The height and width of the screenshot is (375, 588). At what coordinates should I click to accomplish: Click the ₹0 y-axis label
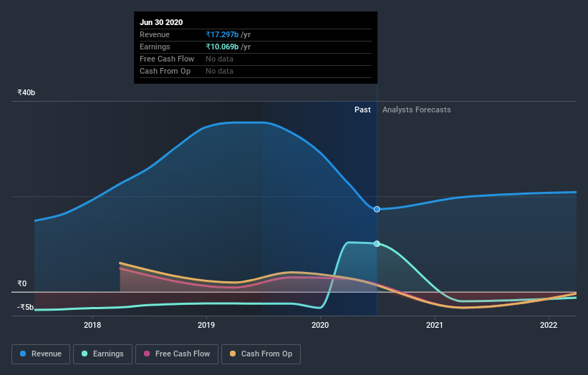click(x=22, y=283)
